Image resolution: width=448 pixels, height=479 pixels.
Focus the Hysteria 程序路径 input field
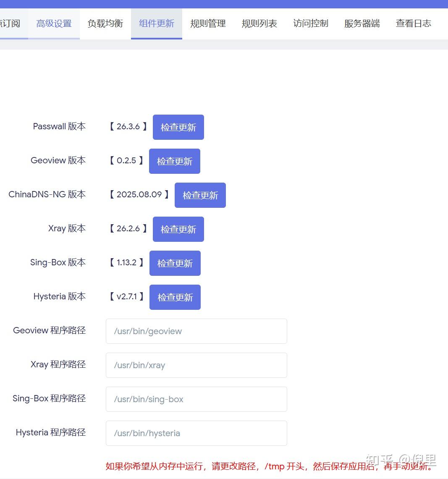pyautogui.click(x=196, y=433)
